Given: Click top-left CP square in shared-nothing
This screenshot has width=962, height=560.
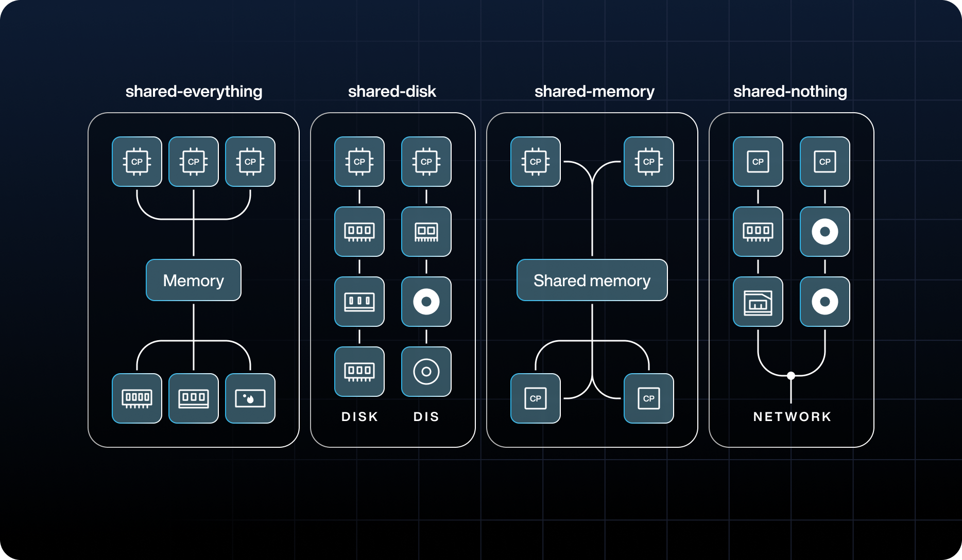Looking at the screenshot, I should pos(758,162).
